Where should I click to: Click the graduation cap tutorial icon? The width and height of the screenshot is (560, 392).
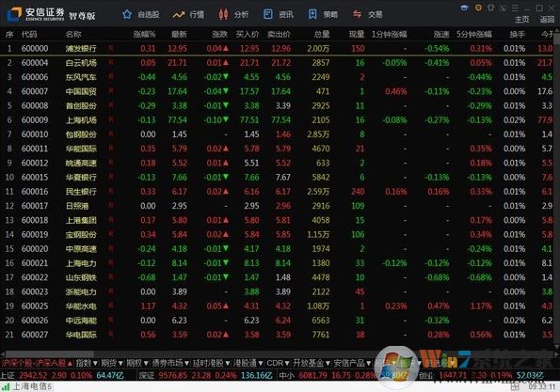[x=464, y=8]
